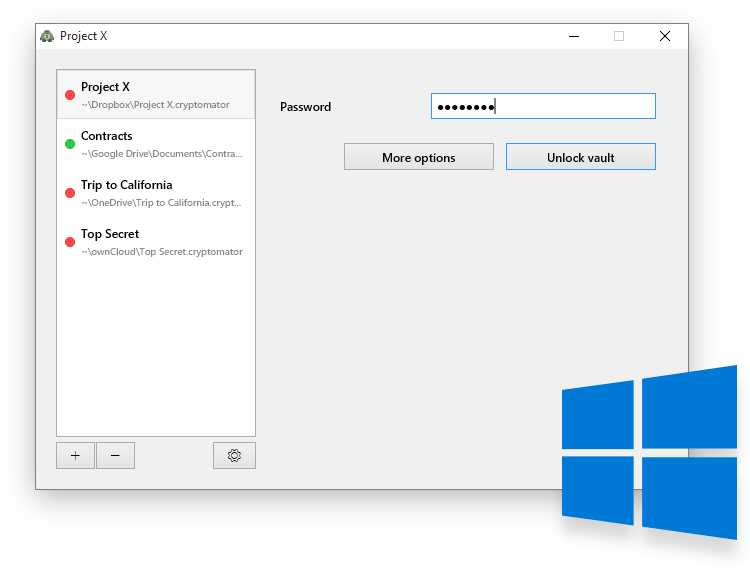
Task: Click the ~\ownCloud\Top Secret.cryptomator path text
Action: [x=162, y=252]
